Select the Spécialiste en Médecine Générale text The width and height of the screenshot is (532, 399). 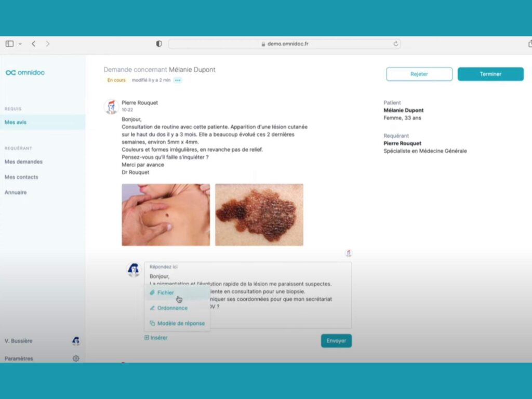(425, 151)
